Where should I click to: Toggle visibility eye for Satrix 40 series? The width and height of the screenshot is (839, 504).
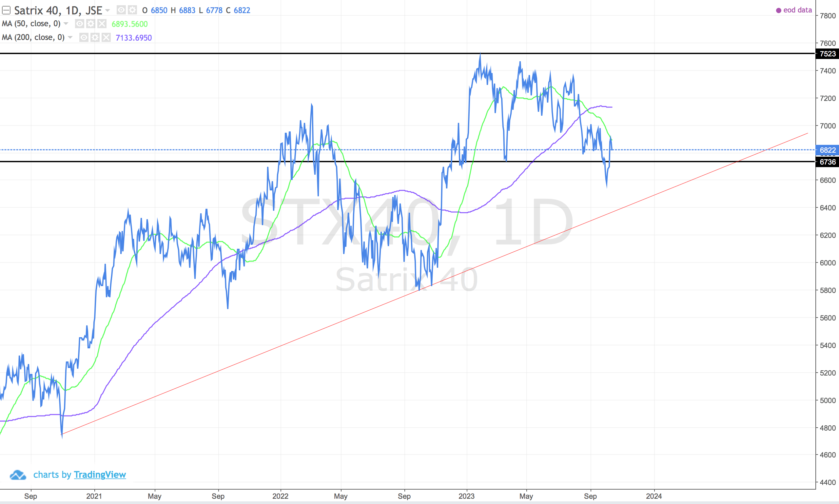click(121, 10)
